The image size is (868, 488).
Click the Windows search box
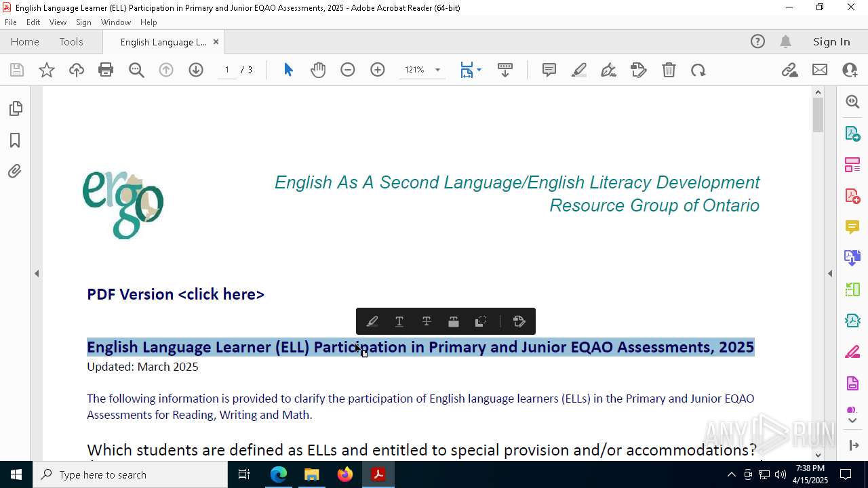[130, 474]
